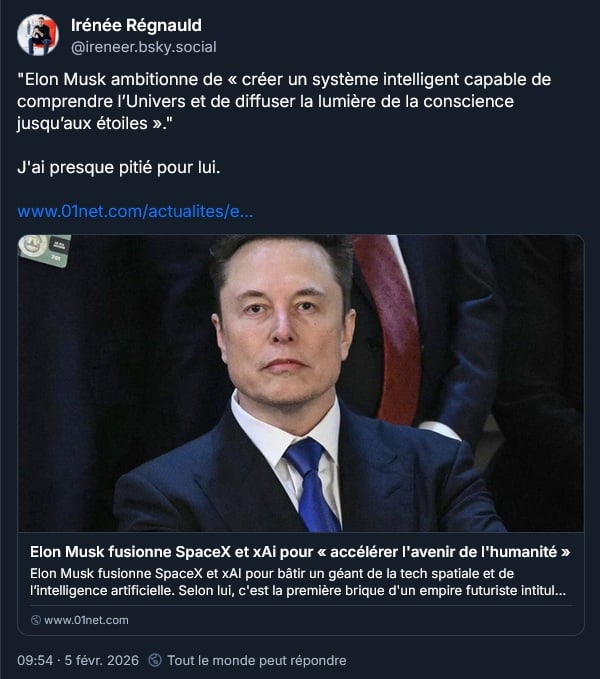
Task: Open article headline about SpaceX and xAi
Action: click(x=300, y=552)
